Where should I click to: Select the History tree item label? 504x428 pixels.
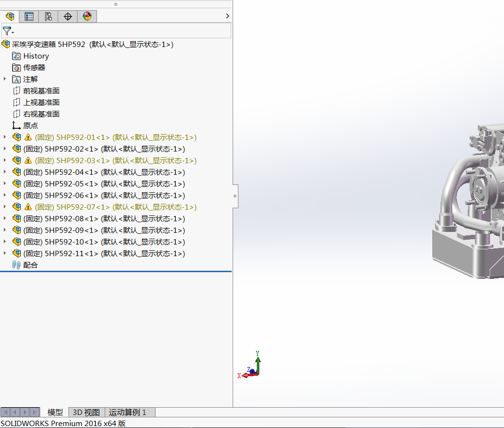36,56
